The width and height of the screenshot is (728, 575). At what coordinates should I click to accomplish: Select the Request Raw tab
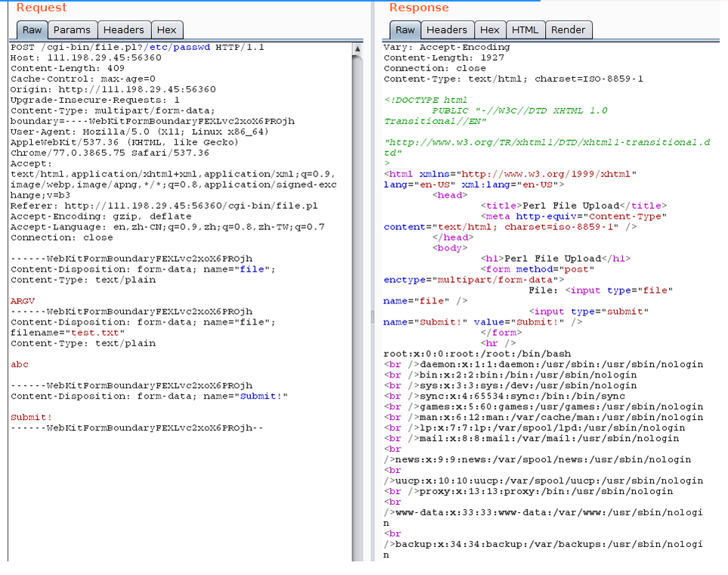coord(32,30)
